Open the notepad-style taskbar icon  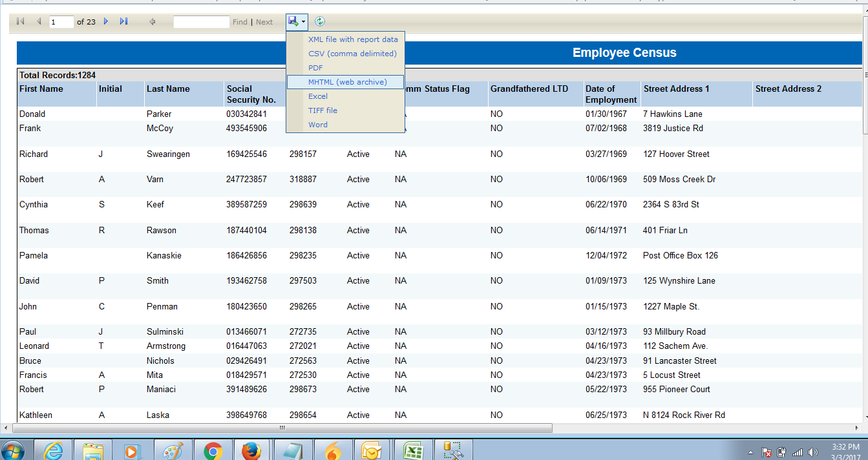pyautogui.click(x=293, y=450)
